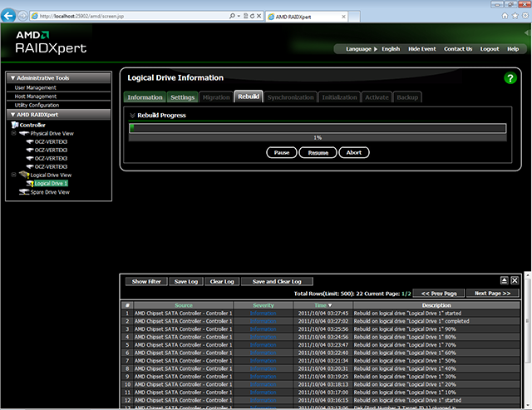The image size is (532, 410).
Task: Open the Activate tab
Action: click(377, 97)
